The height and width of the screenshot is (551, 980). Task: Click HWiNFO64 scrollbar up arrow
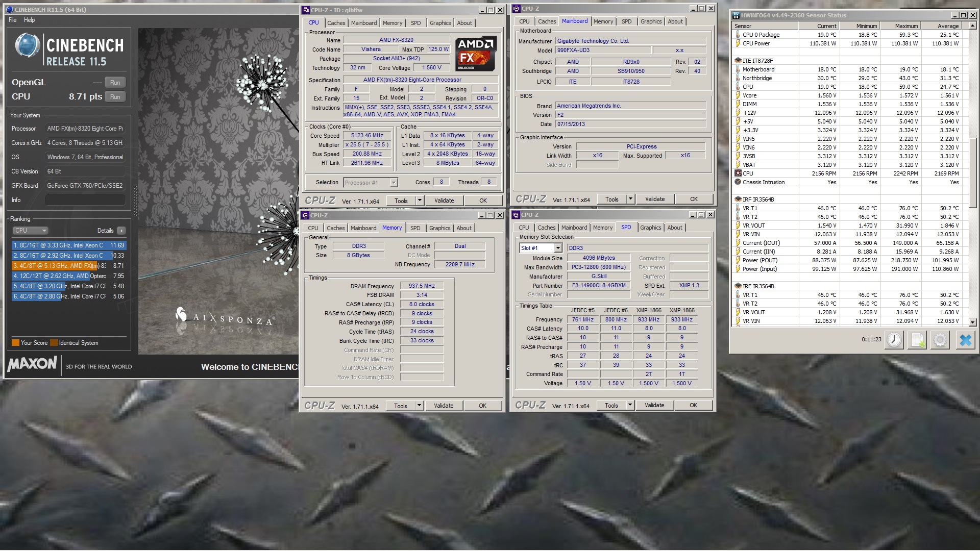[972, 26]
